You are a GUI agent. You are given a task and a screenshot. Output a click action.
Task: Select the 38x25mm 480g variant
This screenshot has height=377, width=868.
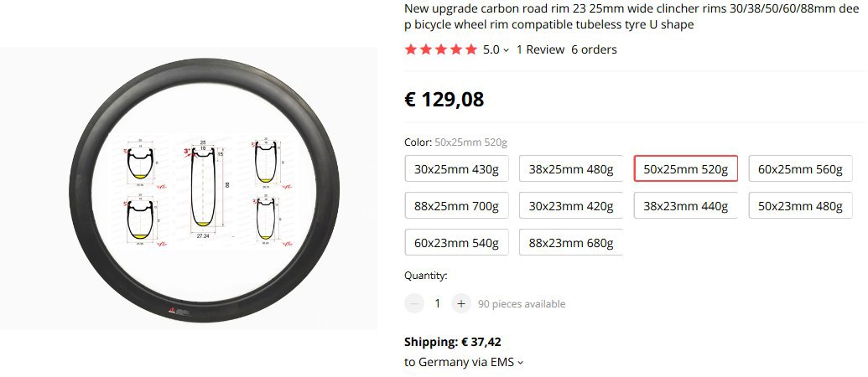[x=571, y=168]
